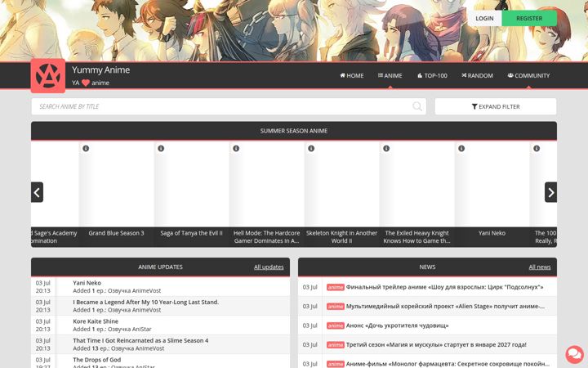The height and width of the screenshot is (368, 588).
Task: Open Grand Blue Season 3 thumbnail
Action: click(x=116, y=184)
